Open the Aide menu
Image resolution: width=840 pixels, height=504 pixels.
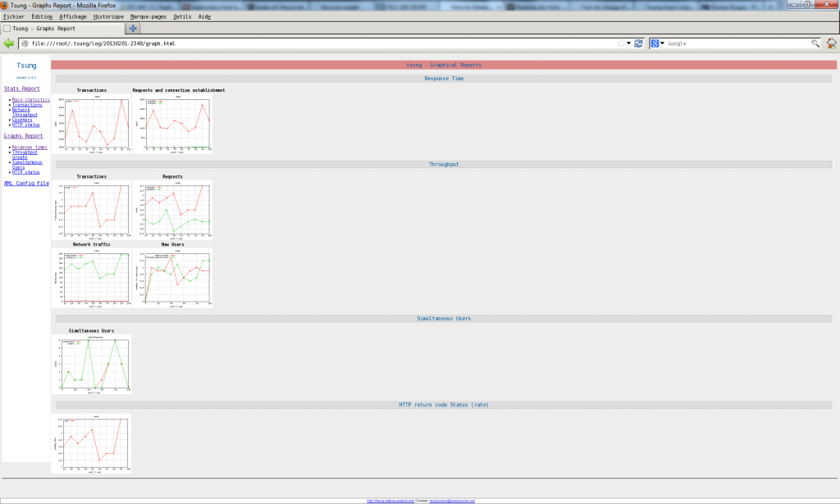[x=204, y=16]
